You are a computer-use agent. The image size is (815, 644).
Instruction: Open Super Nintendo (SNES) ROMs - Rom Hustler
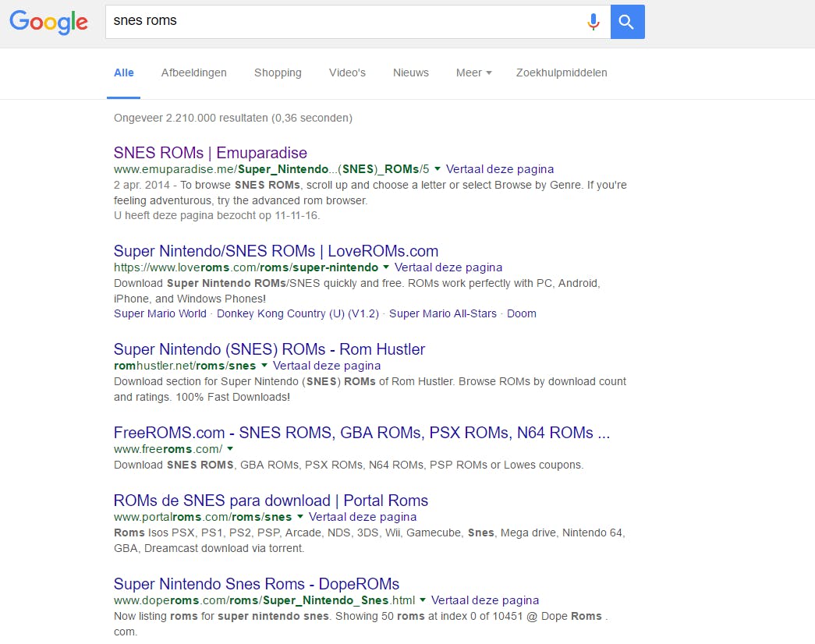tap(269, 349)
